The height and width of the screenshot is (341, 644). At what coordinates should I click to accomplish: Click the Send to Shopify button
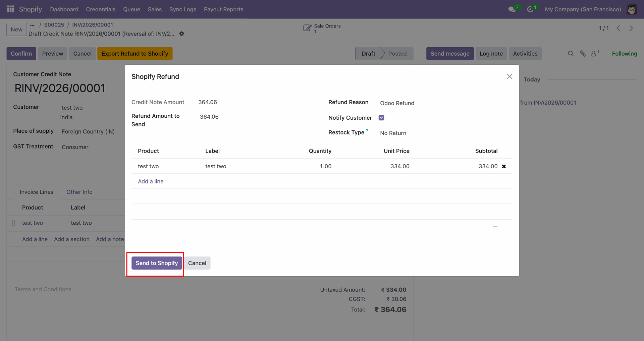point(157,263)
